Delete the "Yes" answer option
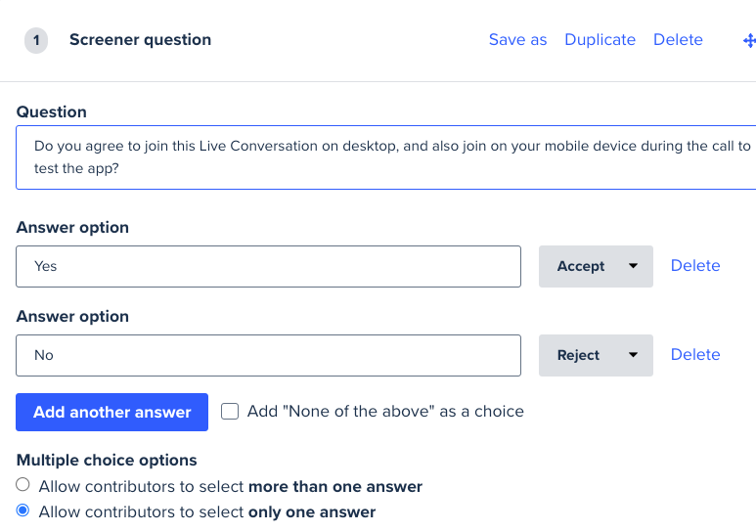 (x=695, y=266)
